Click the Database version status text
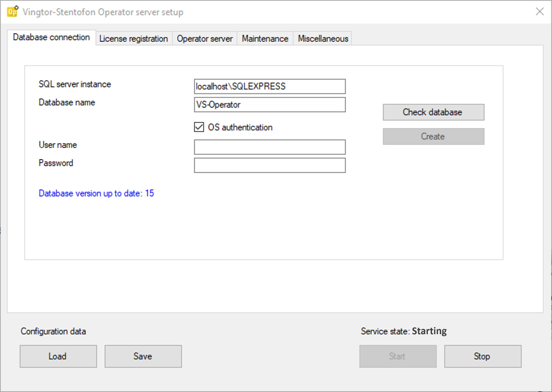552x392 pixels. 96,193
